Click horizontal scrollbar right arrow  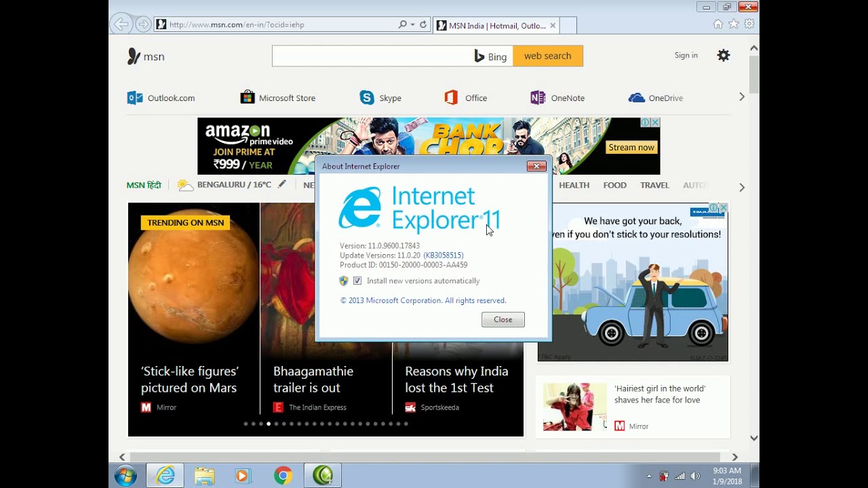coord(734,457)
